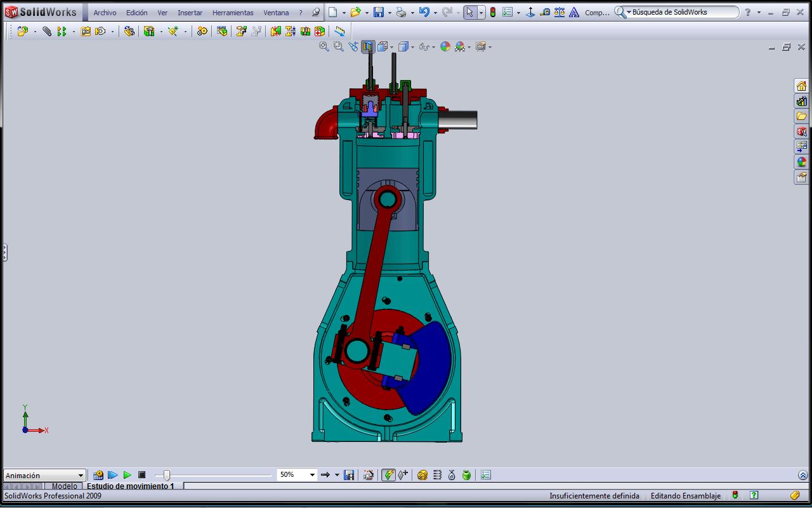Image resolution: width=812 pixels, height=508 pixels.
Task: Open the Motion study properties icon
Action: click(x=486, y=475)
